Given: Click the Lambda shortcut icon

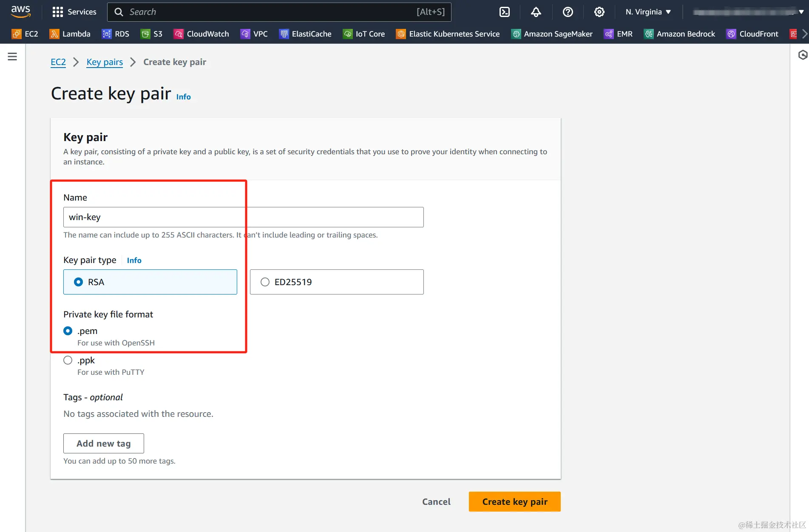Looking at the screenshot, I should pyautogui.click(x=54, y=34).
